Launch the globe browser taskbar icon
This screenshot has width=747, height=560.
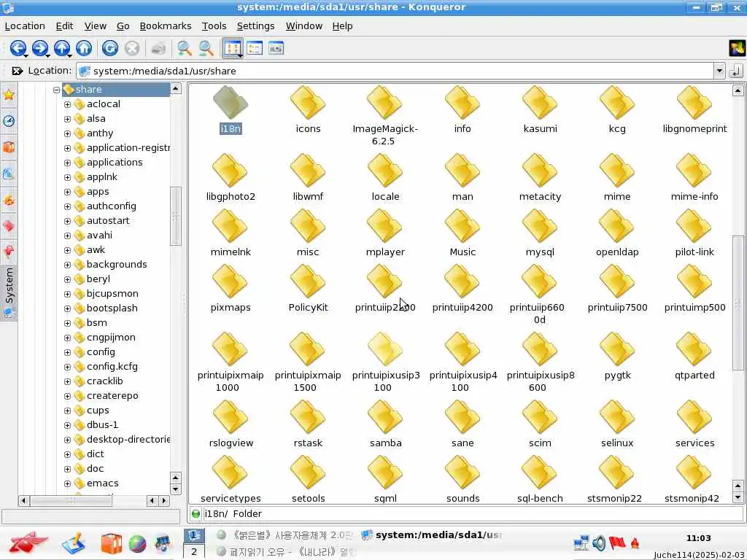(x=137, y=543)
